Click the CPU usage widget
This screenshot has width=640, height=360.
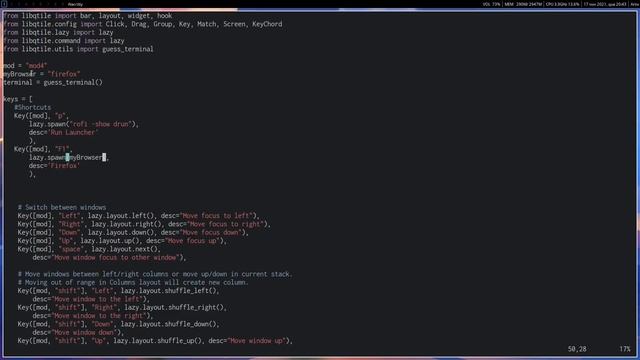click(x=562, y=4)
